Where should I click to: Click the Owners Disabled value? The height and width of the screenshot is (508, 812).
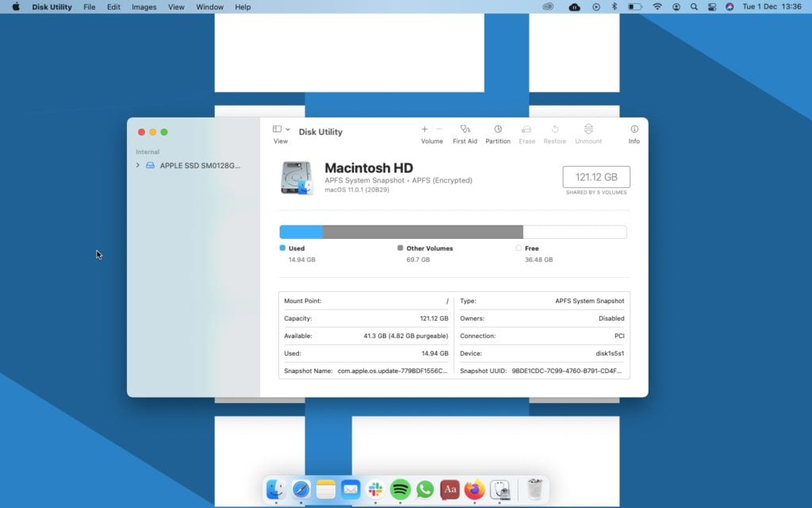pos(611,318)
